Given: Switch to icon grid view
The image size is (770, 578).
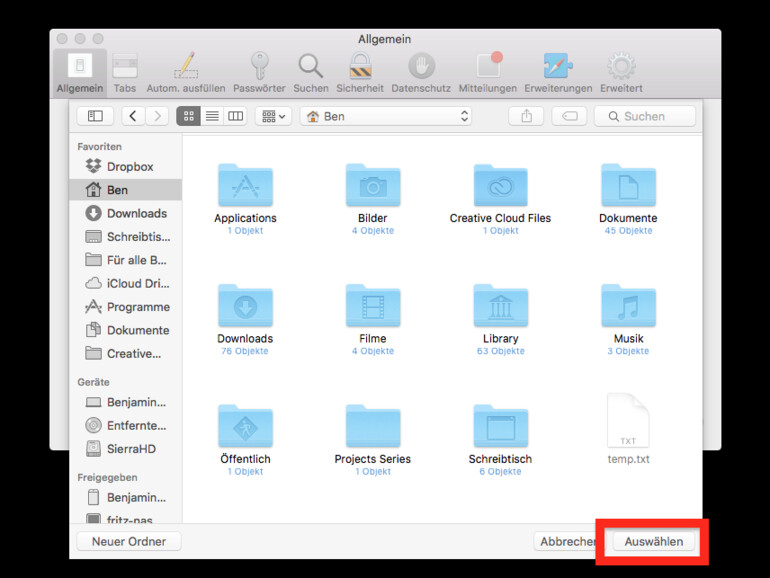Looking at the screenshot, I should pos(189,116).
